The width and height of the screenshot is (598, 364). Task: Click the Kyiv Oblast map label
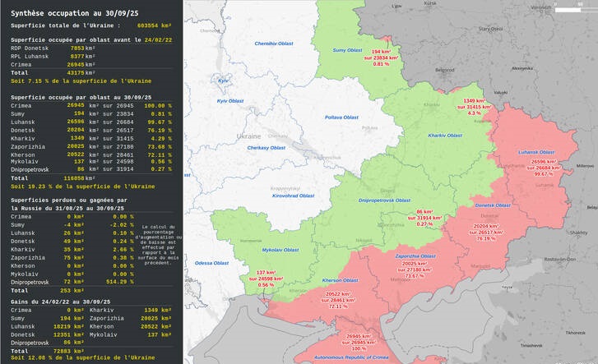click(x=230, y=101)
